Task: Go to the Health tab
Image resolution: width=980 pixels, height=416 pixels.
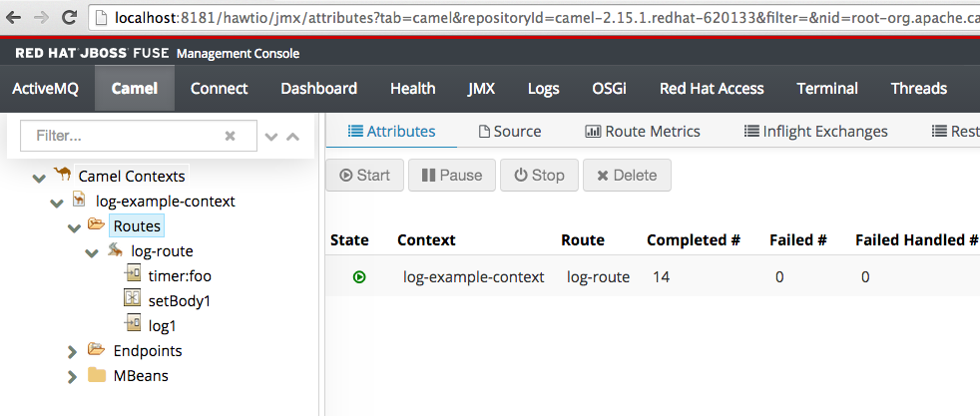Action: (412, 89)
